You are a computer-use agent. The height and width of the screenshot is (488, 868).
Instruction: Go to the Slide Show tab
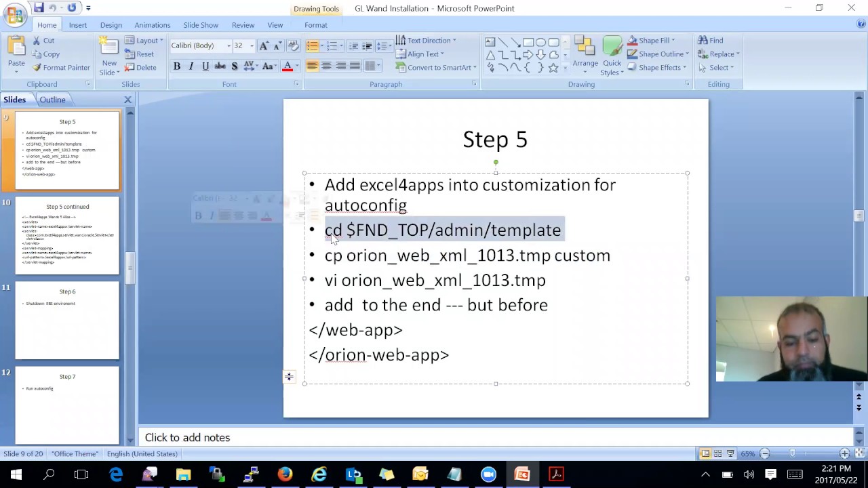201,25
